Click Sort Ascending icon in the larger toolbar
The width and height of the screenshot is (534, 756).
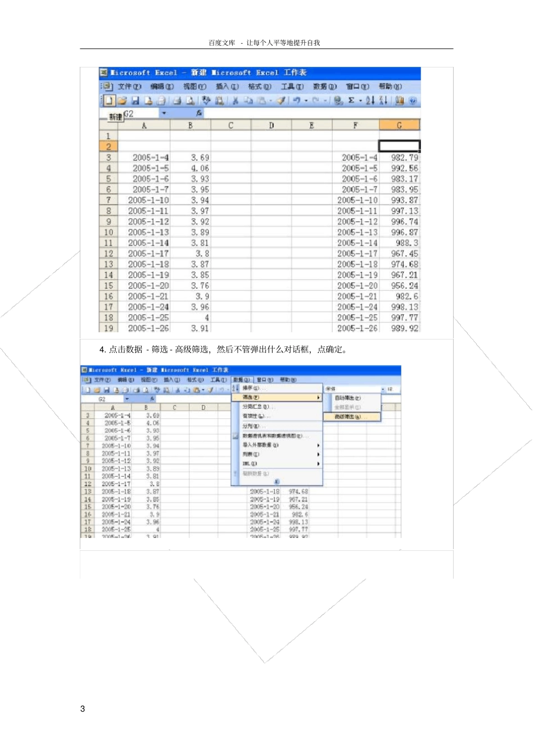click(370, 101)
